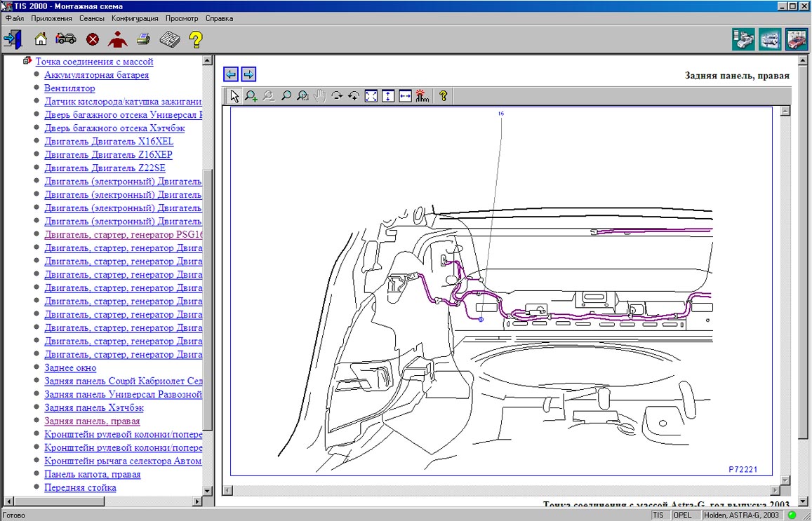This screenshot has width=812, height=521.
Task: Collapse the 'Точка соединения с массой' tree node
Action: [27, 62]
